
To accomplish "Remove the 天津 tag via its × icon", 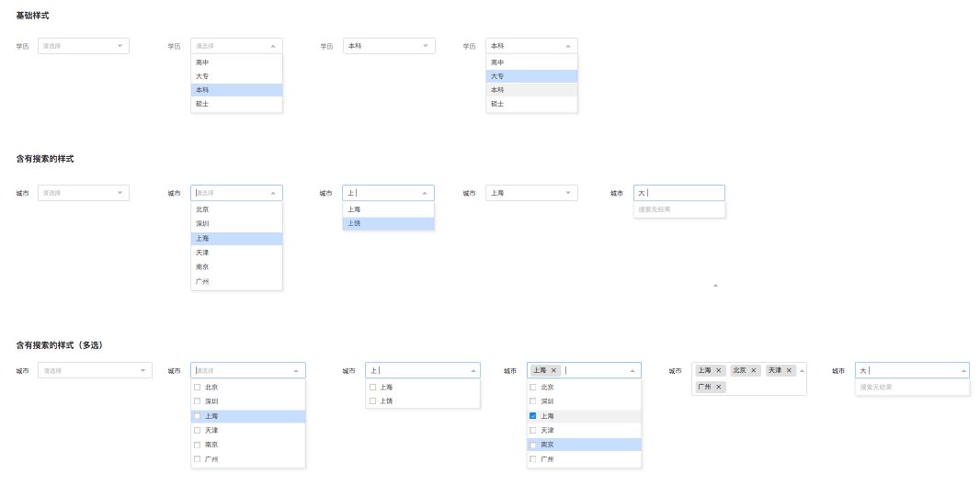I will click(789, 370).
